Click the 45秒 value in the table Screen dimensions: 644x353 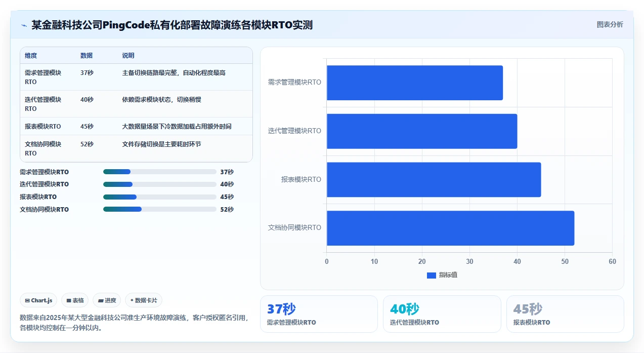[87, 127]
